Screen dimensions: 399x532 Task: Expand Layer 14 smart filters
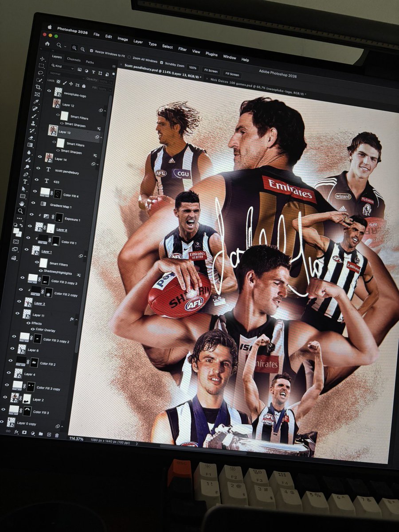tap(98, 164)
